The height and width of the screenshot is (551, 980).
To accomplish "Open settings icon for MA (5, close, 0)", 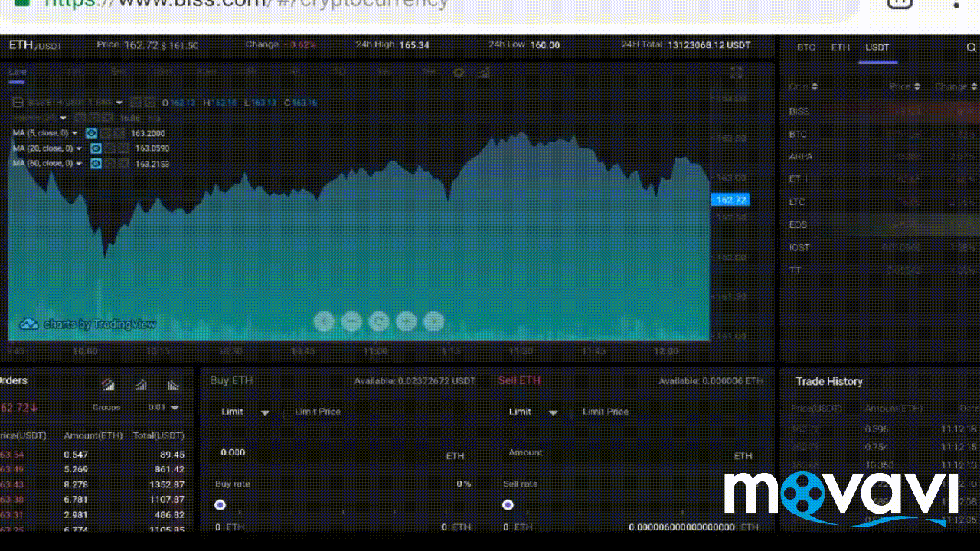I will point(105,133).
